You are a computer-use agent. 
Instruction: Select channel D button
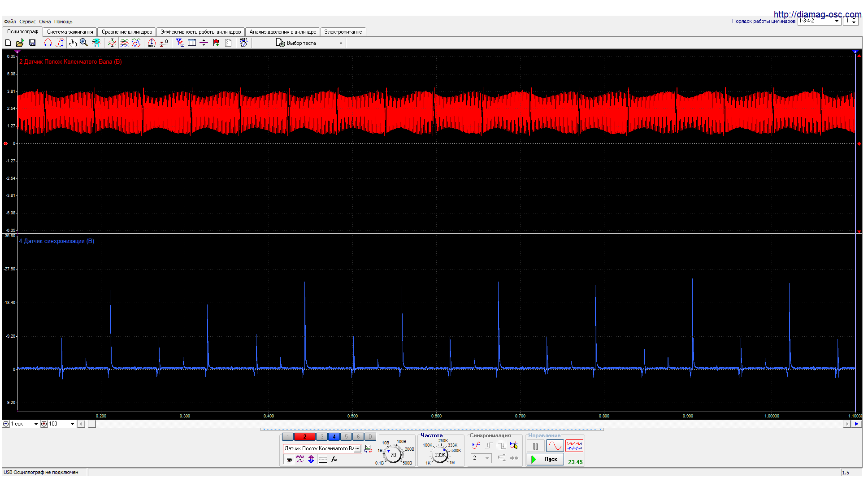coord(370,437)
